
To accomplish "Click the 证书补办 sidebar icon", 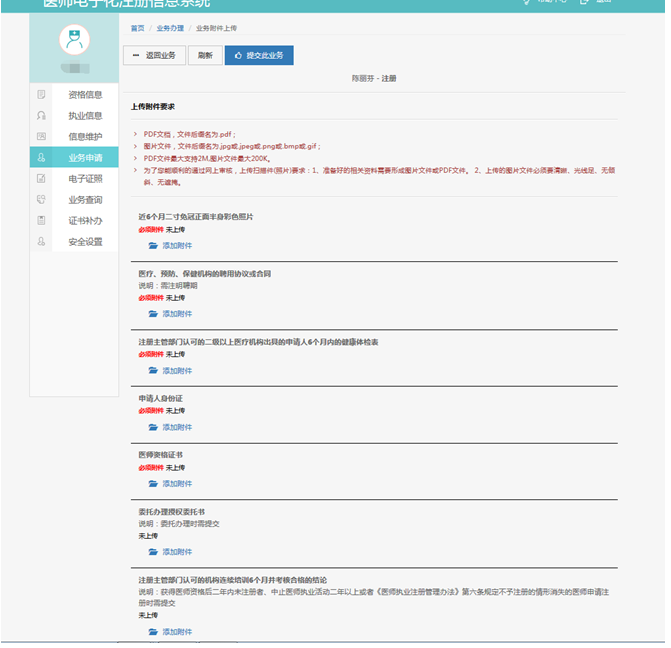I will (41, 220).
